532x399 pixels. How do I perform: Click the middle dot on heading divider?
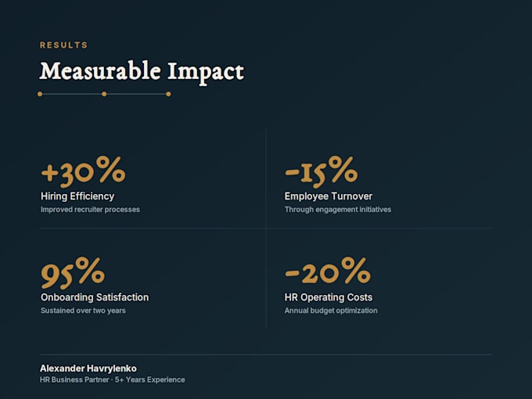click(x=104, y=94)
